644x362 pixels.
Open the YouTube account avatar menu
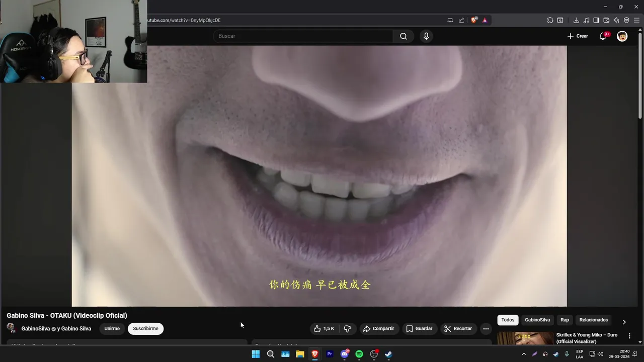click(622, 36)
